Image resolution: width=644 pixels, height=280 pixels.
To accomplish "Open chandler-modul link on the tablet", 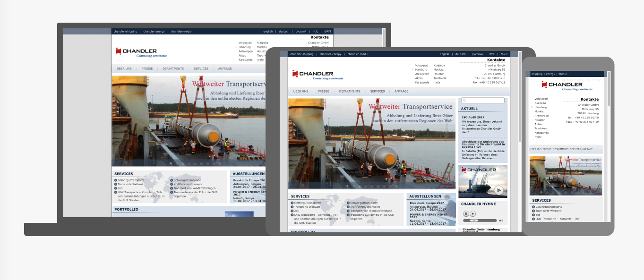I will pos(358,54).
